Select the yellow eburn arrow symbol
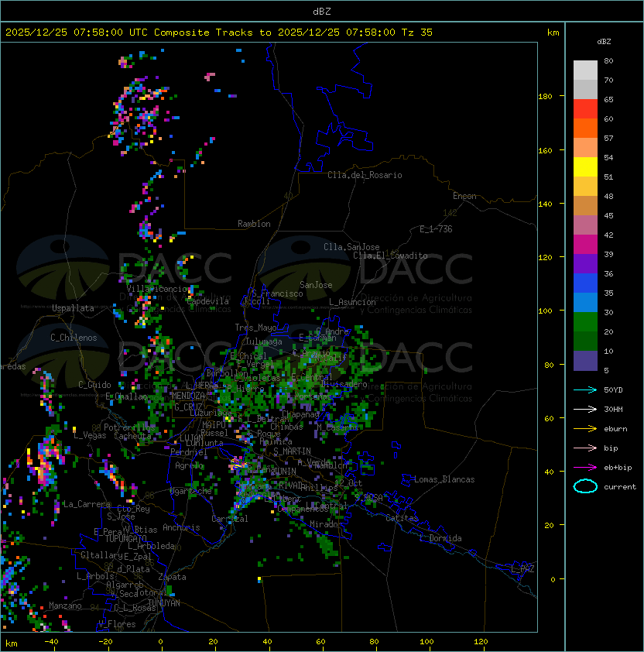The image size is (644, 652). point(585,429)
